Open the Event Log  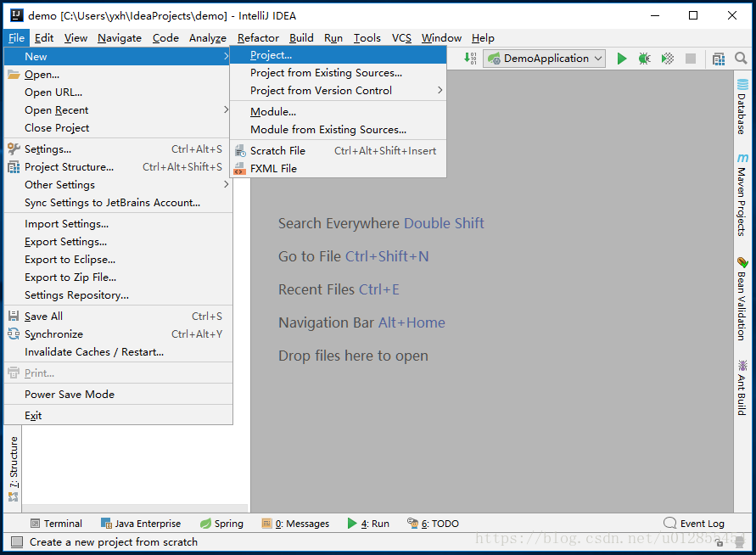694,524
